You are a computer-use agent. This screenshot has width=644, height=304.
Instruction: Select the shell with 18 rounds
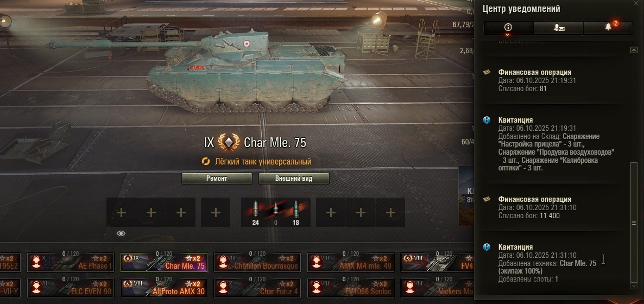tap(296, 212)
